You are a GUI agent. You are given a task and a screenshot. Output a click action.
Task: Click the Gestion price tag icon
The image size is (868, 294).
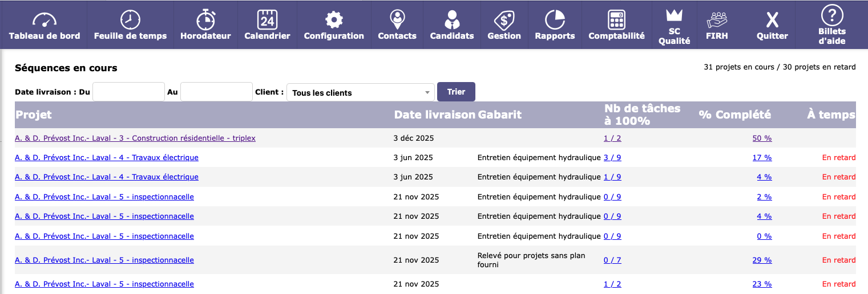504,20
